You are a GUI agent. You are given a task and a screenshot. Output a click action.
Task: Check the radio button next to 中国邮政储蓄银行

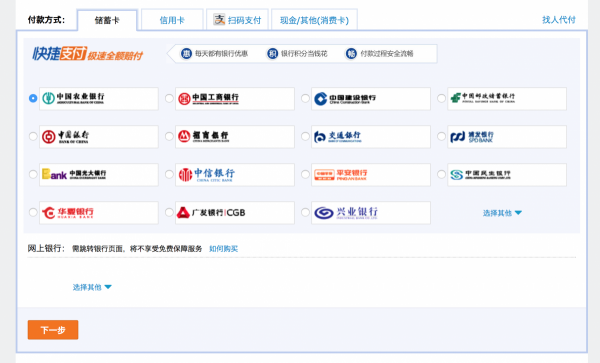[x=441, y=98]
